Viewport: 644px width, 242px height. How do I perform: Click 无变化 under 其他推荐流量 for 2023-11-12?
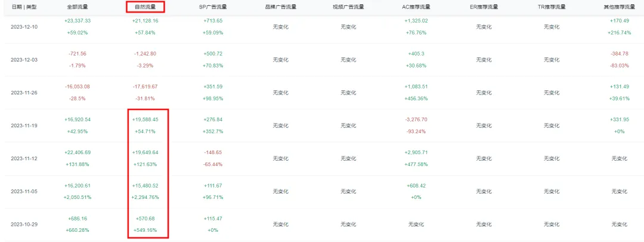pos(620,158)
